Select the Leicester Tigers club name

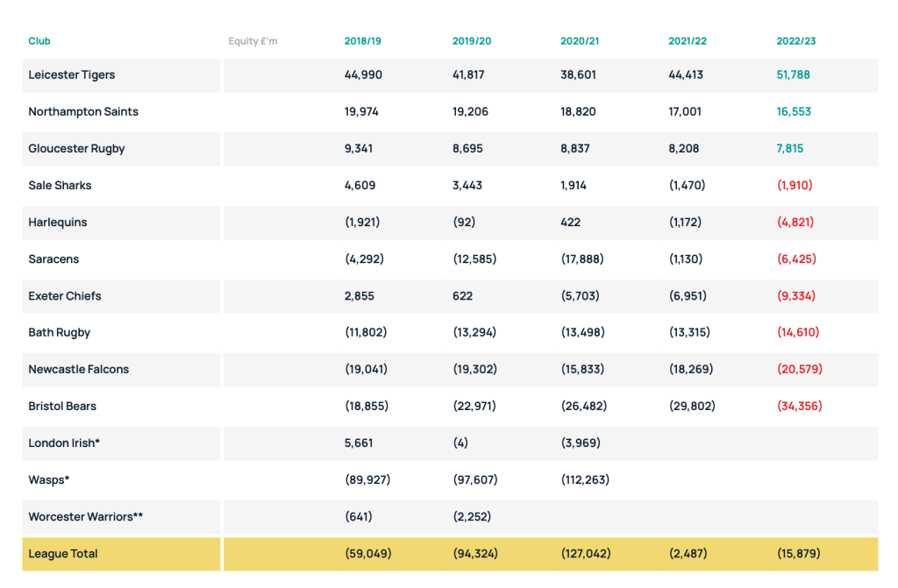coord(72,75)
